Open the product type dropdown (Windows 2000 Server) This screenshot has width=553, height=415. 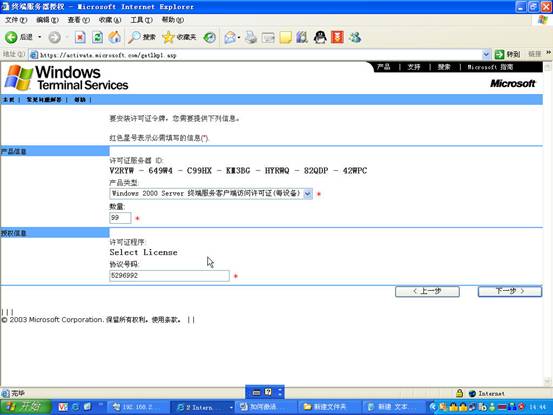point(211,194)
